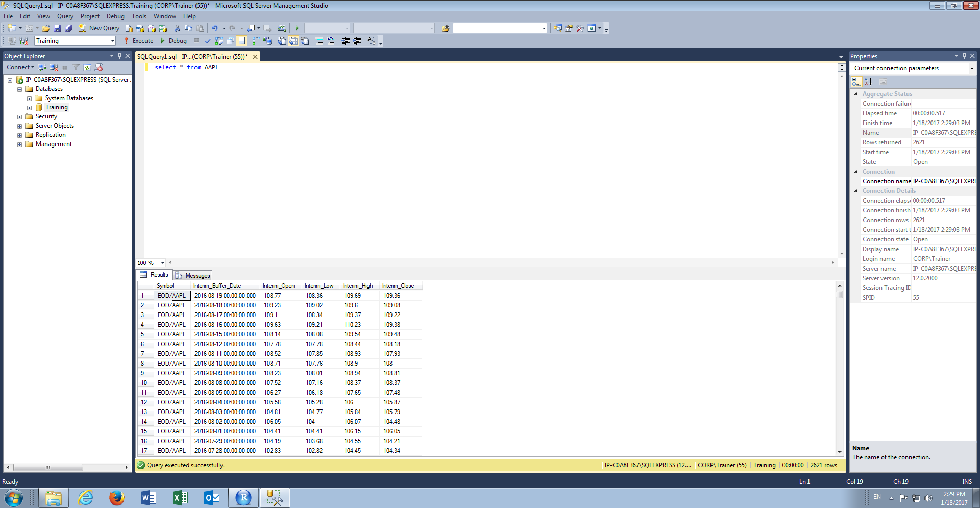Click the Refresh icon in Object Explorer
This screenshot has height=508, width=980.
tap(87, 67)
